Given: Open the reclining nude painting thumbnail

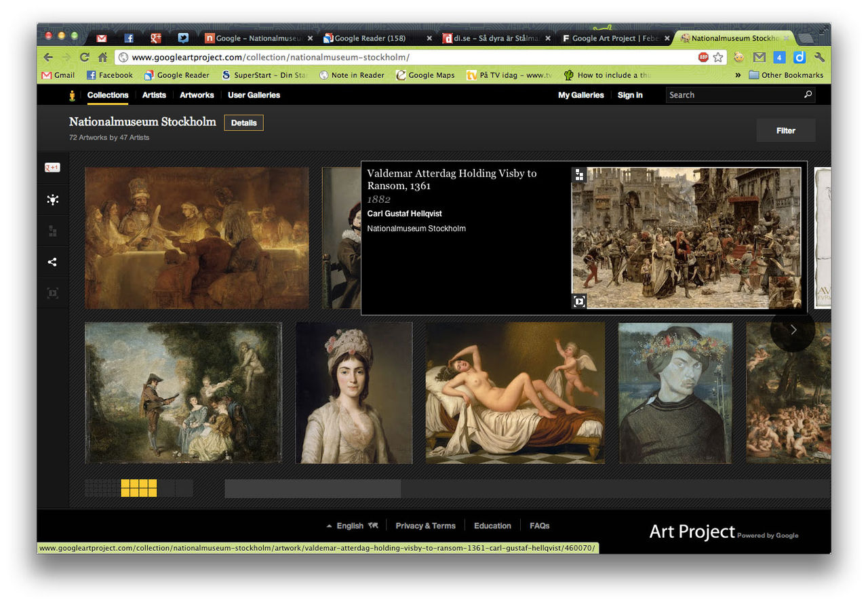Looking at the screenshot, I should coord(515,392).
